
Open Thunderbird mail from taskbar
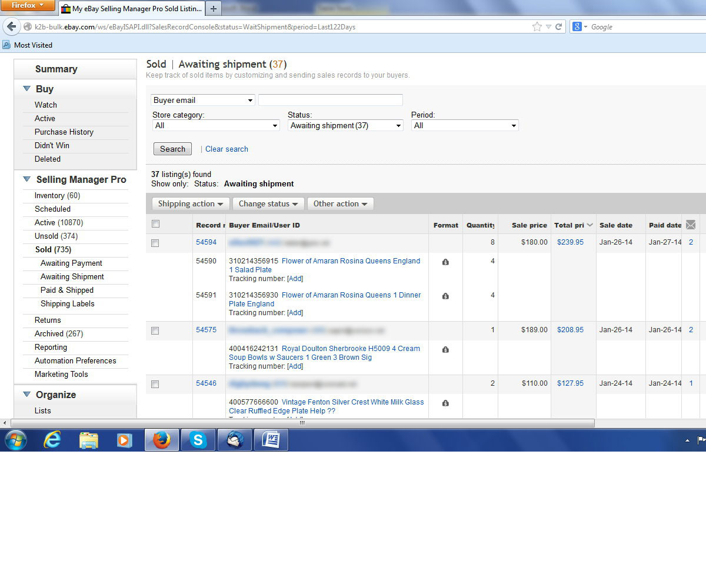[235, 440]
